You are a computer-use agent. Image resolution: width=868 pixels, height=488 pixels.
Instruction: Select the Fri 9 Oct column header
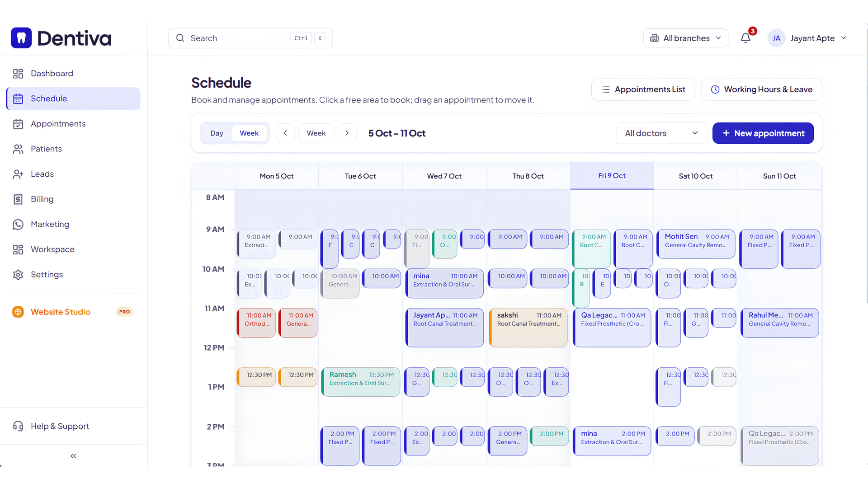(x=612, y=176)
